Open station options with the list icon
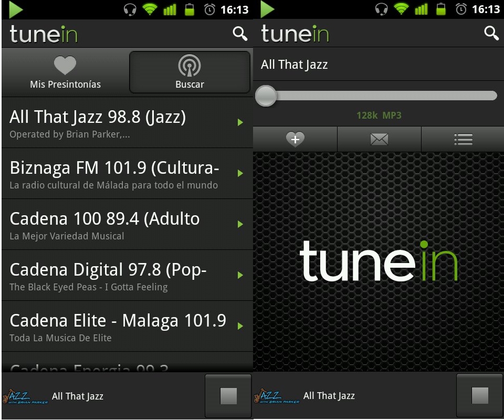This screenshot has height=420, width=504. click(x=463, y=139)
